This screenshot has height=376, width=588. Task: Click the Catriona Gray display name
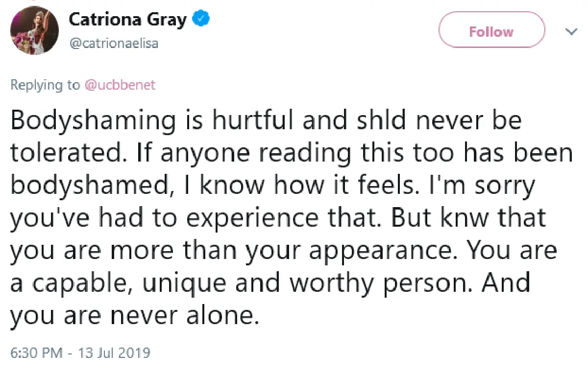pyautogui.click(x=127, y=20)
